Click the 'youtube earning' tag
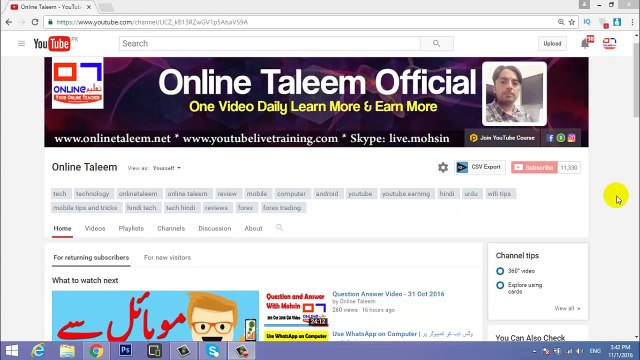Screen dimensions: 640x360 406,193
